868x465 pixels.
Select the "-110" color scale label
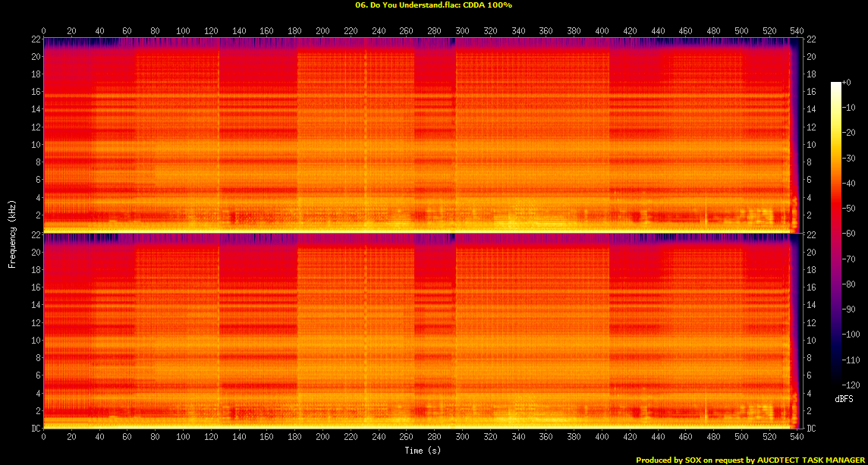[851, 360]
